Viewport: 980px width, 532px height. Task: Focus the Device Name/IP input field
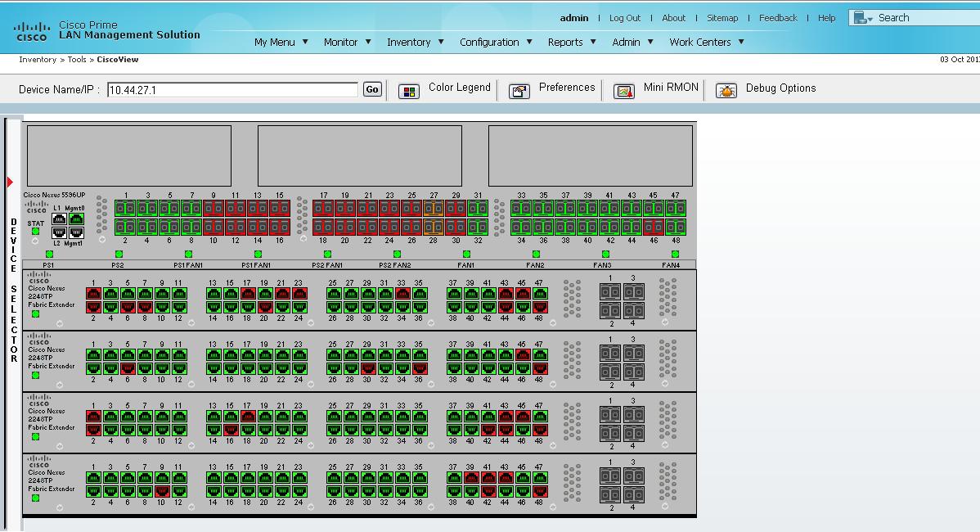(x=232, y=90)
